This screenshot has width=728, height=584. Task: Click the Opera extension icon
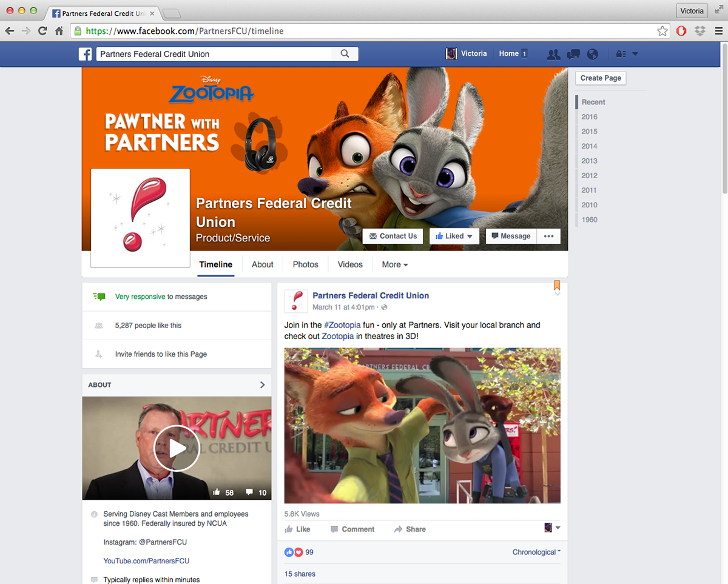click(x=682, y=31)
